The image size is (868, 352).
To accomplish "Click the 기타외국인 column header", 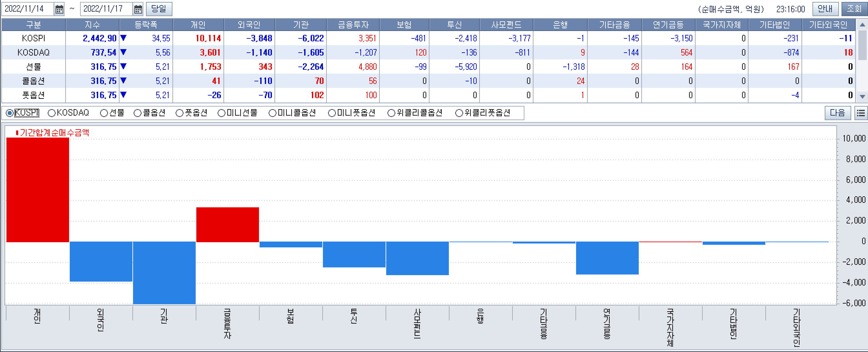I will click(829, 25).
